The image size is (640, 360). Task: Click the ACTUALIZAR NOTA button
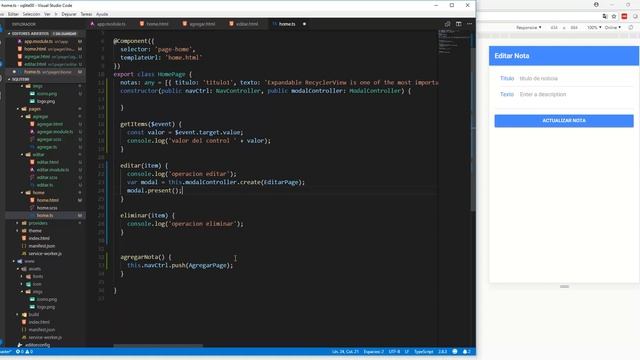tap(564, 121)
